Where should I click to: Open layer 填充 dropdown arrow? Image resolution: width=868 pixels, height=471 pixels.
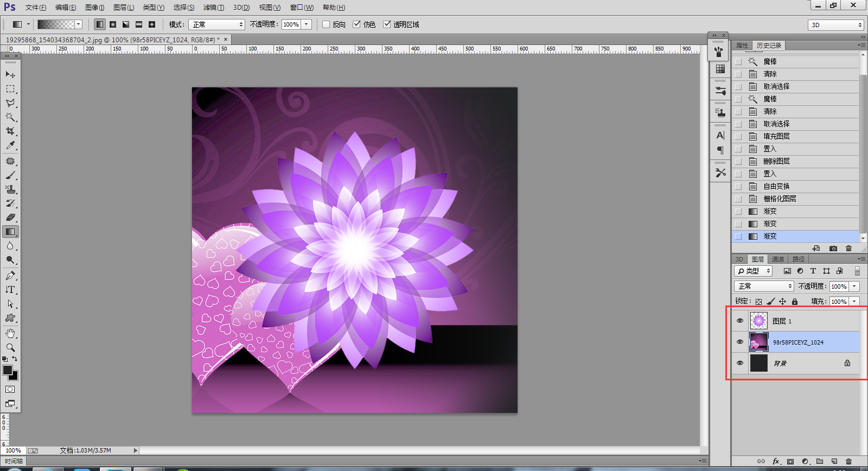tap(854, 301)
